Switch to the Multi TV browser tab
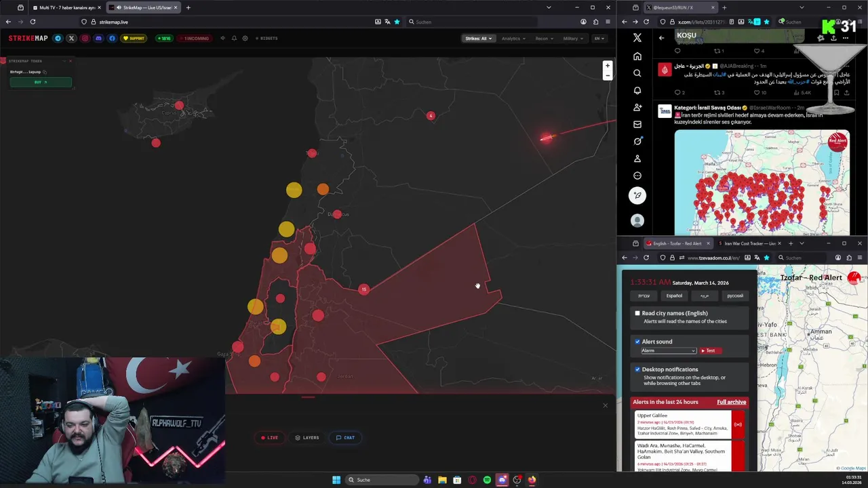The image size is (868, 488). pyautogui.click(x=66, y=7)
